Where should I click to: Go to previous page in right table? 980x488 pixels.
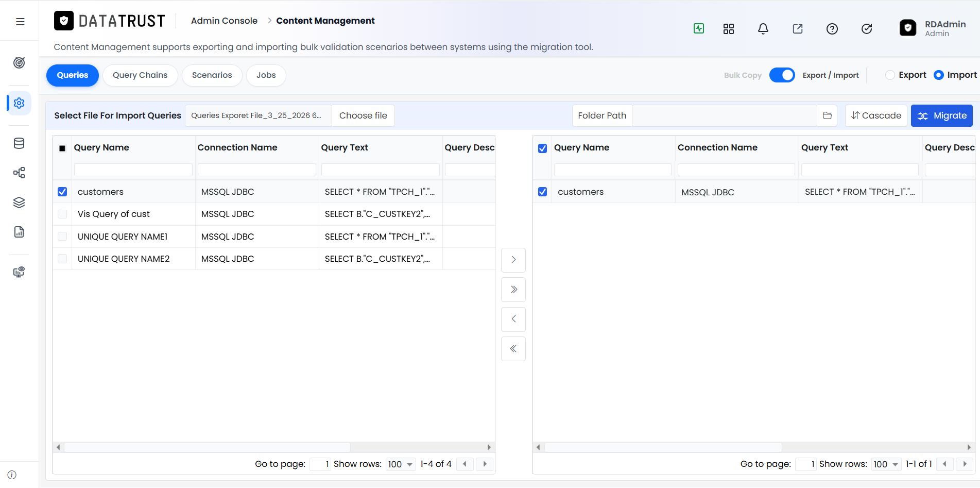pyautogui.click(x=944, y=464)
